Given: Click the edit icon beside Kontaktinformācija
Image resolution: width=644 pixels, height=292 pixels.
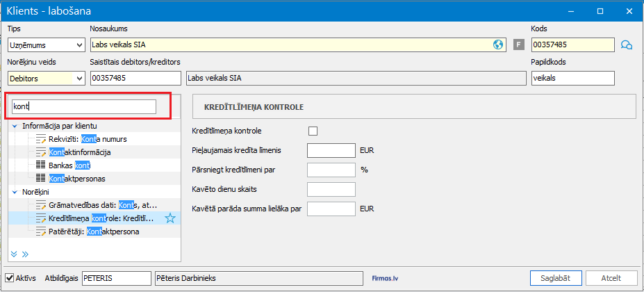Looking at the screenshot, I should coord(40,152).
